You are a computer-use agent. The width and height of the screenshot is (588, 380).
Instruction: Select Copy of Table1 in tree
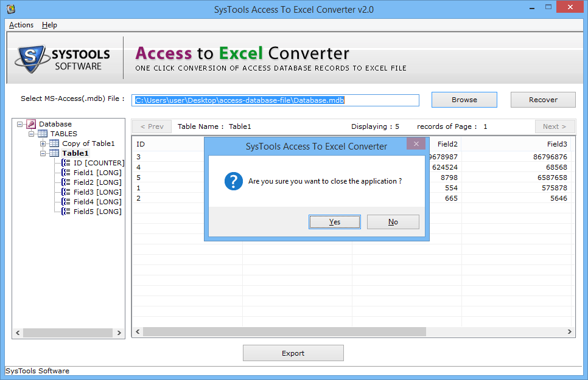[x=88, y=143]
